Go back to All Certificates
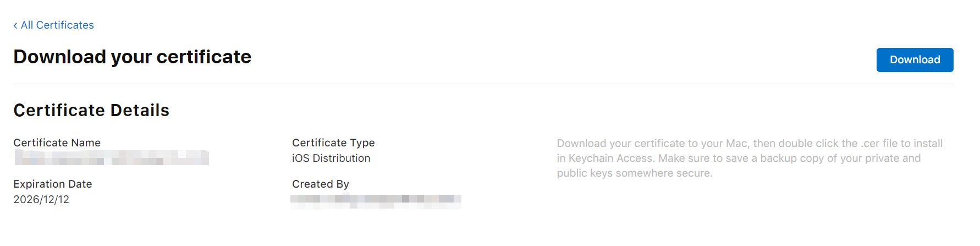Image resolution: width=980 pixels, height=246 pixels. (x=53, y=25)
